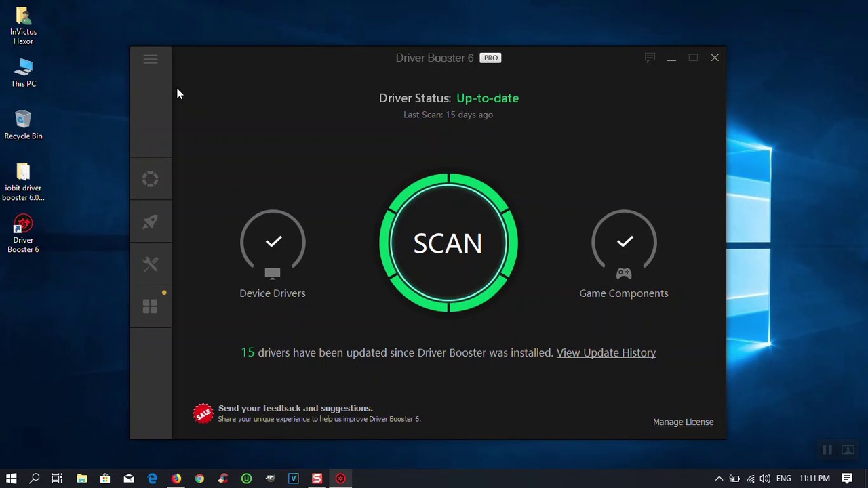Open the Manage License link

683,422
